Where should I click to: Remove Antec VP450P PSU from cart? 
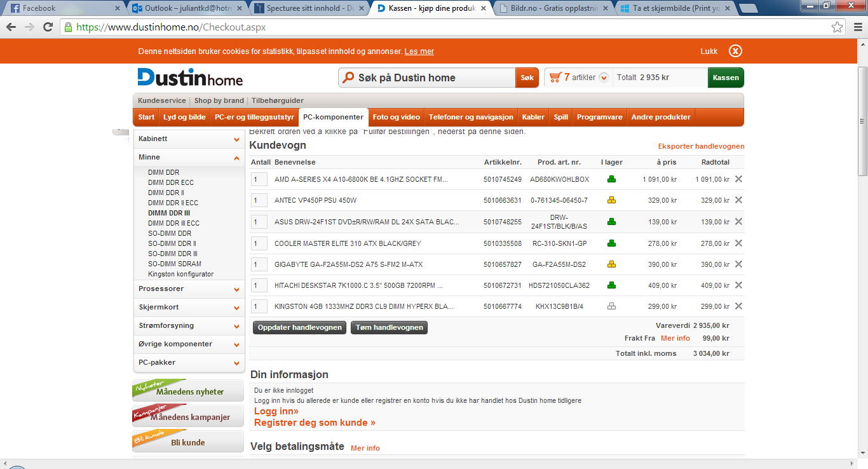[738, 200]
